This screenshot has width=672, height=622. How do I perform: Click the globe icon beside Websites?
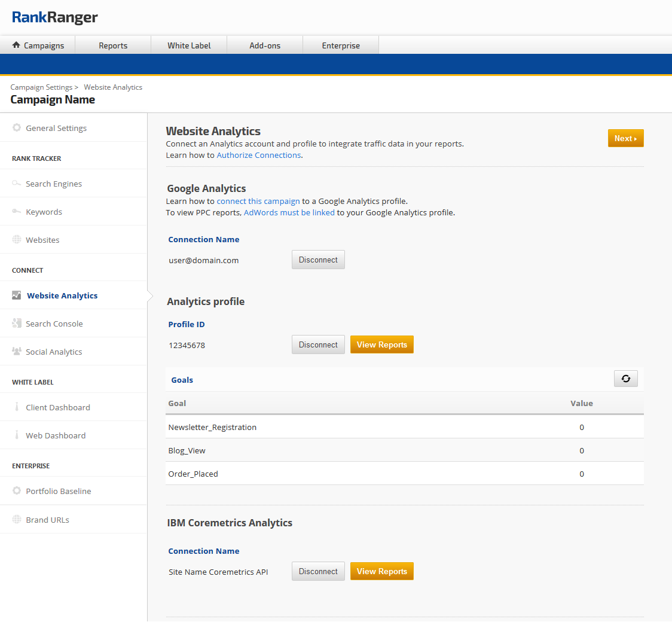point(17,240)
